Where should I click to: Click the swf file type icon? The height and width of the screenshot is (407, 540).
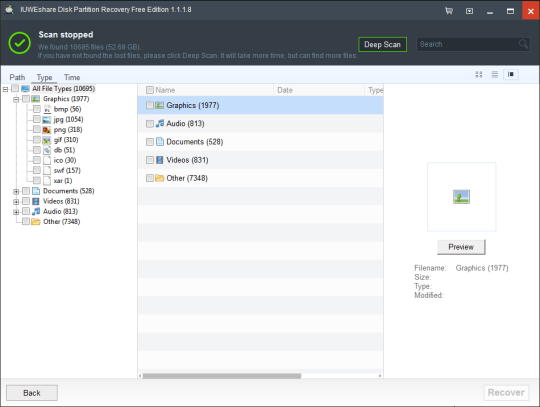click(47, 170)
